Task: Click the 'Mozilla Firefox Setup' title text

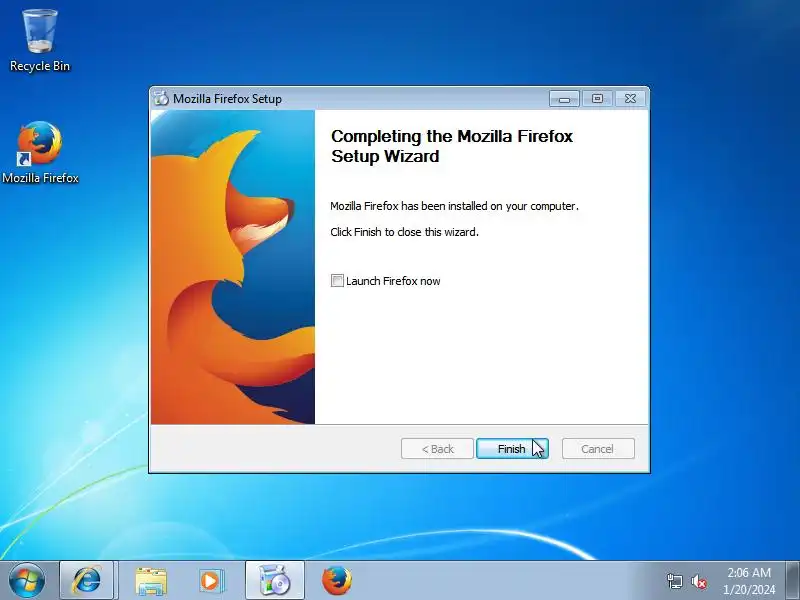Action: coord(227,99)
